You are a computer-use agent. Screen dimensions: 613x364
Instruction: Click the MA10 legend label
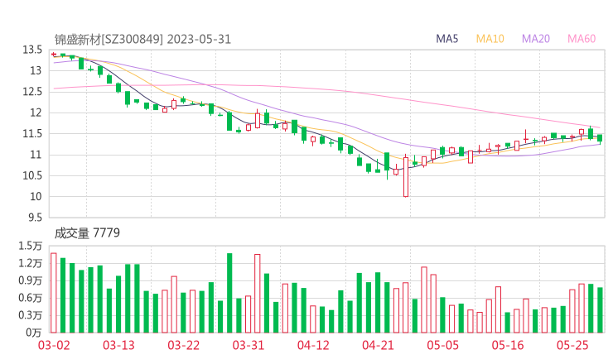tap(490, 39)
